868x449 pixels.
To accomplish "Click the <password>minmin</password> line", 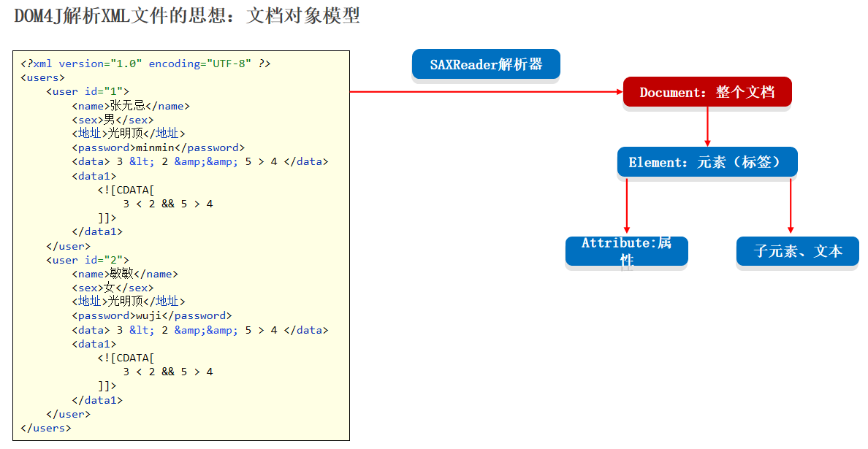I will (158, 147).
